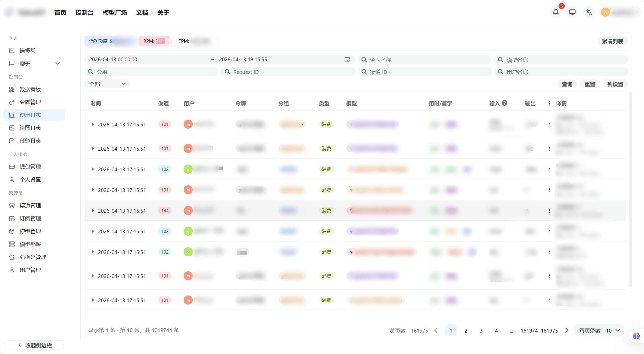Open 兑换码管理 from the sidebar
Viewport: 644px width, 354px height.
pos(33,257)
